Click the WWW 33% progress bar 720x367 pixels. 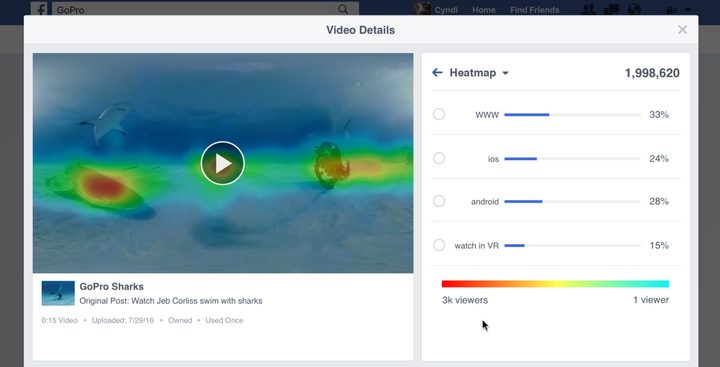573,115
